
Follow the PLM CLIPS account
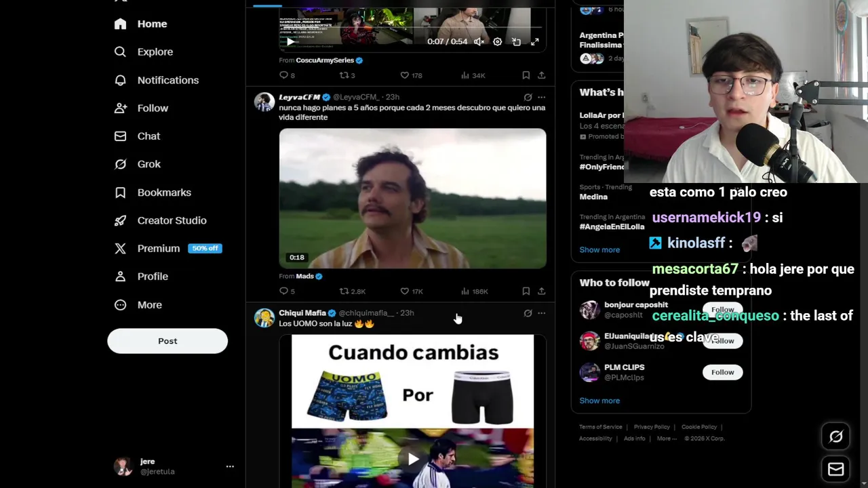pyautogui.click(x=723, y=372)
